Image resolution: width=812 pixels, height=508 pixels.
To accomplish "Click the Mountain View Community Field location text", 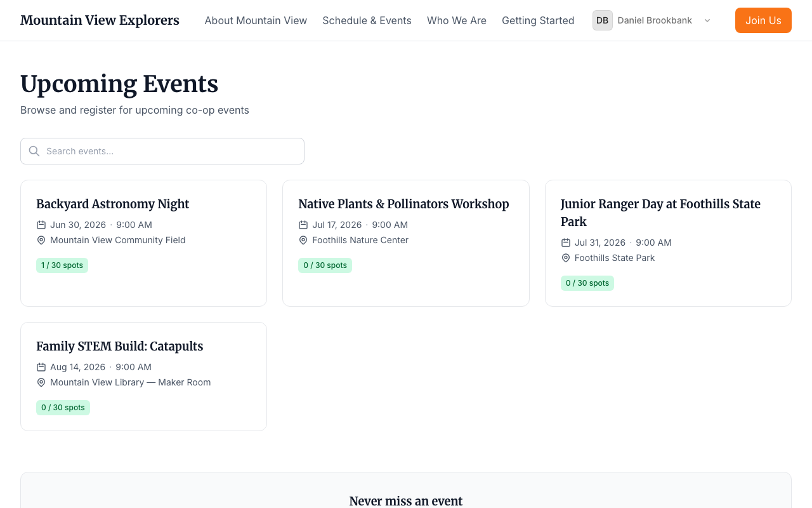I will (x=118, y=240).
